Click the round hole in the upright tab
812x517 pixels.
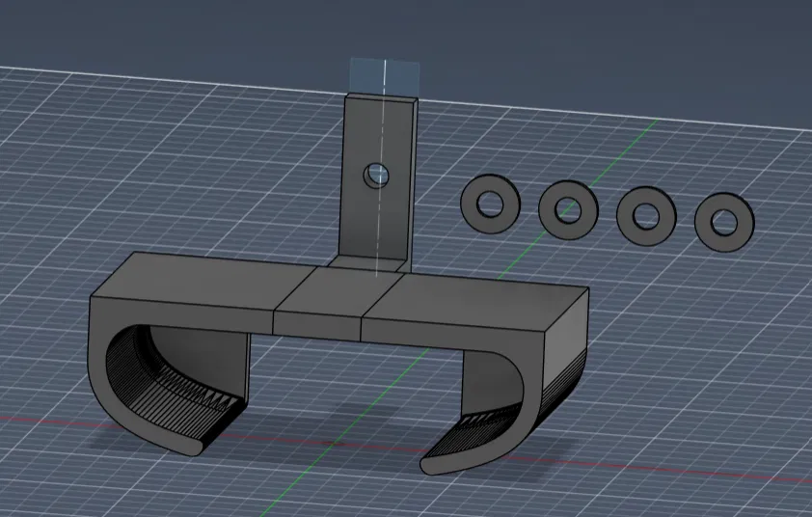coord(376,176)
